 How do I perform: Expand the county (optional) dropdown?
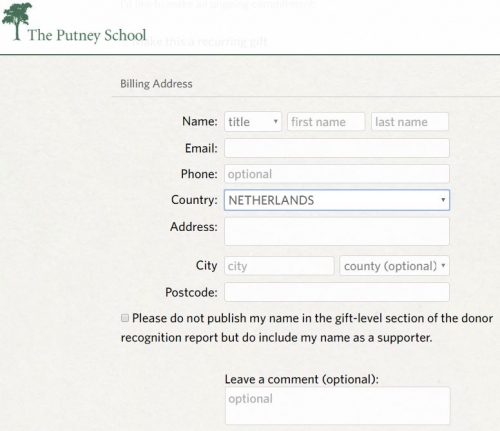(394, 266)
